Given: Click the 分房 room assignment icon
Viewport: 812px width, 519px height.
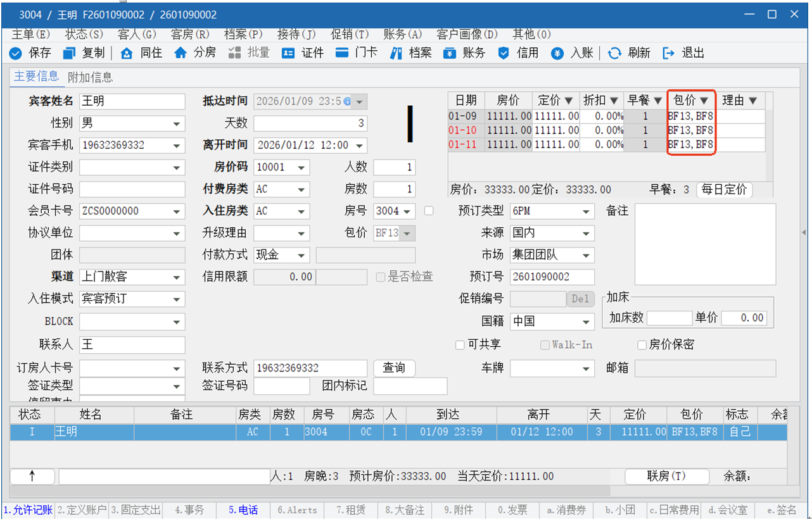Looking at the screenshot, I should pos(181,53).
